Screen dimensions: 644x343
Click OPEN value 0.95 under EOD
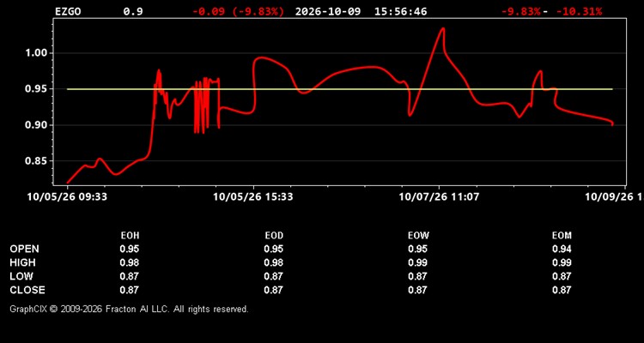[274, 249]
